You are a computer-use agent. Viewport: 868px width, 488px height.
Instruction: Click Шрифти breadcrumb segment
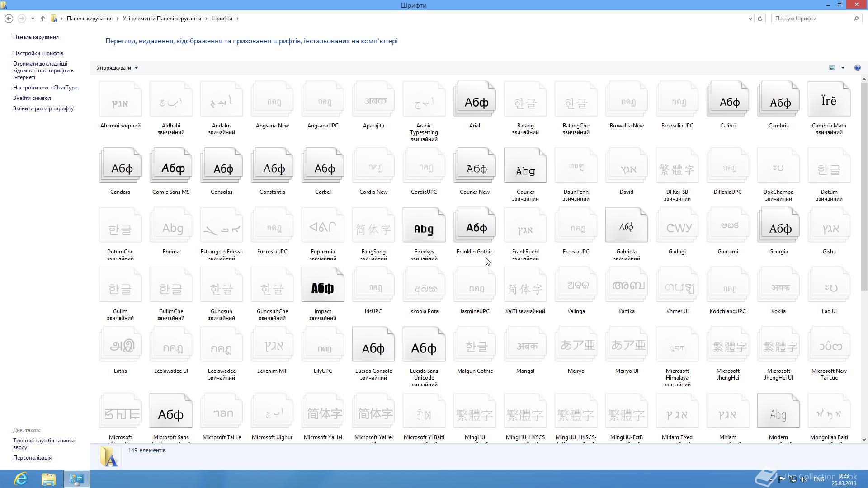point(222,19)
